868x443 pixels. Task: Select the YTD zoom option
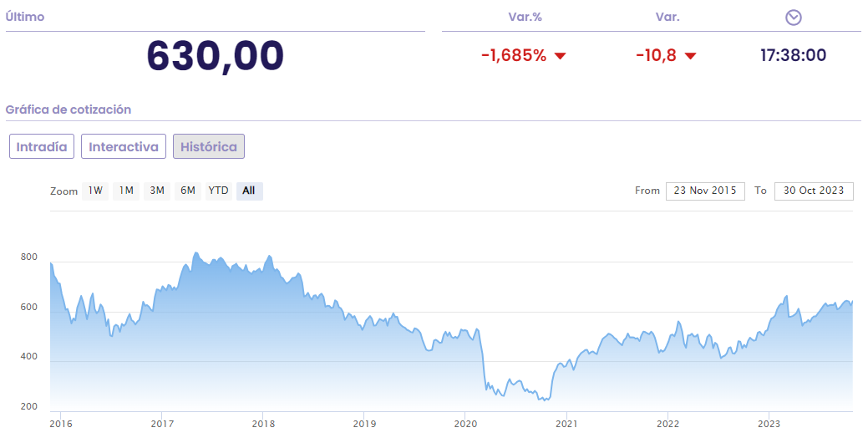(x=218, y=191)
